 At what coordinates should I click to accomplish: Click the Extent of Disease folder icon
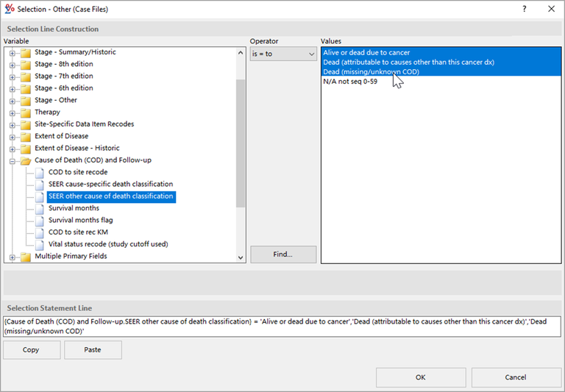point(26,136)
